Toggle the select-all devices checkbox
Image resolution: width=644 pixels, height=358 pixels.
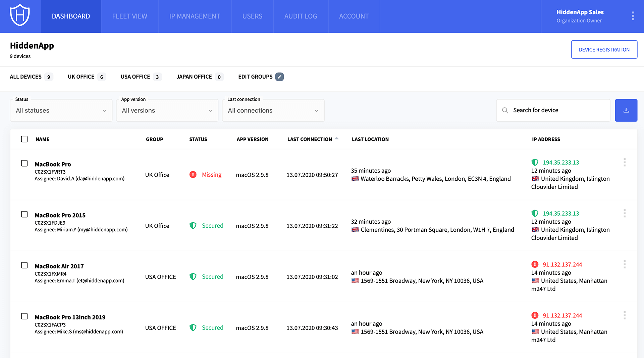tap(24, 139)
